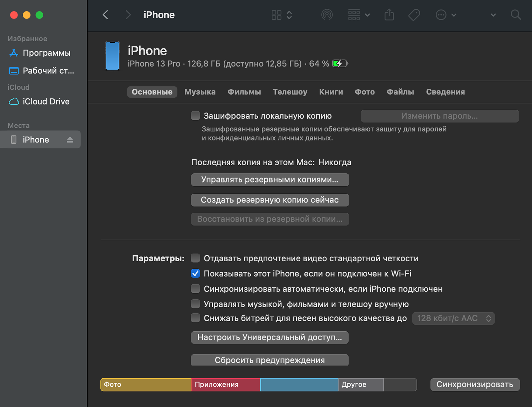Select iPhone in sidebar Места

coord(40,139)
